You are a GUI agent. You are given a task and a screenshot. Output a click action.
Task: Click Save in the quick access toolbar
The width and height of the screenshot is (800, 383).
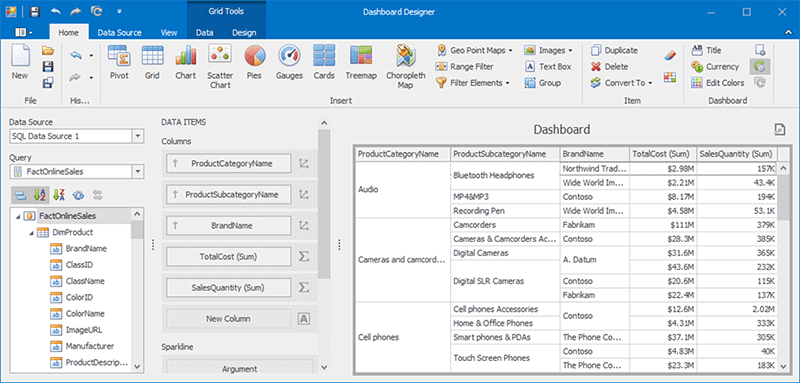[x=34, y=11]
